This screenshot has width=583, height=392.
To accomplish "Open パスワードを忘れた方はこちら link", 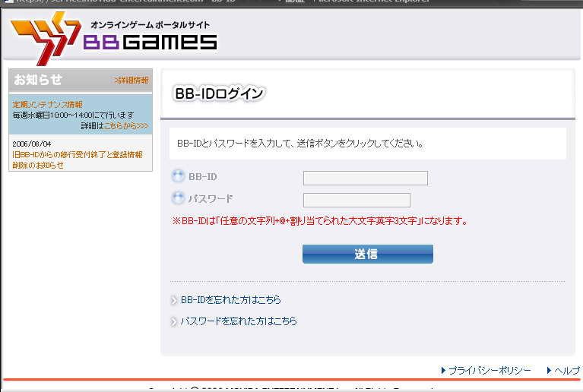I will pos(238,321).
